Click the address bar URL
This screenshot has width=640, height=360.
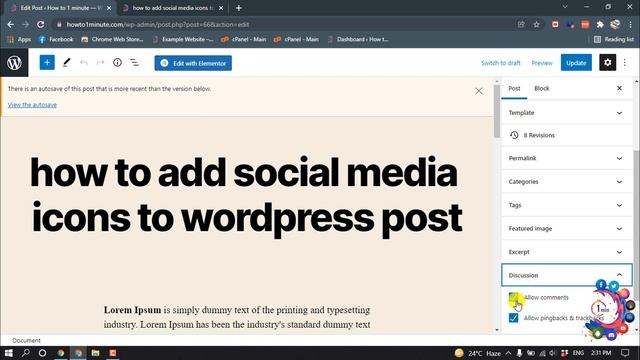pyautogui.click(x=158, y=24)
